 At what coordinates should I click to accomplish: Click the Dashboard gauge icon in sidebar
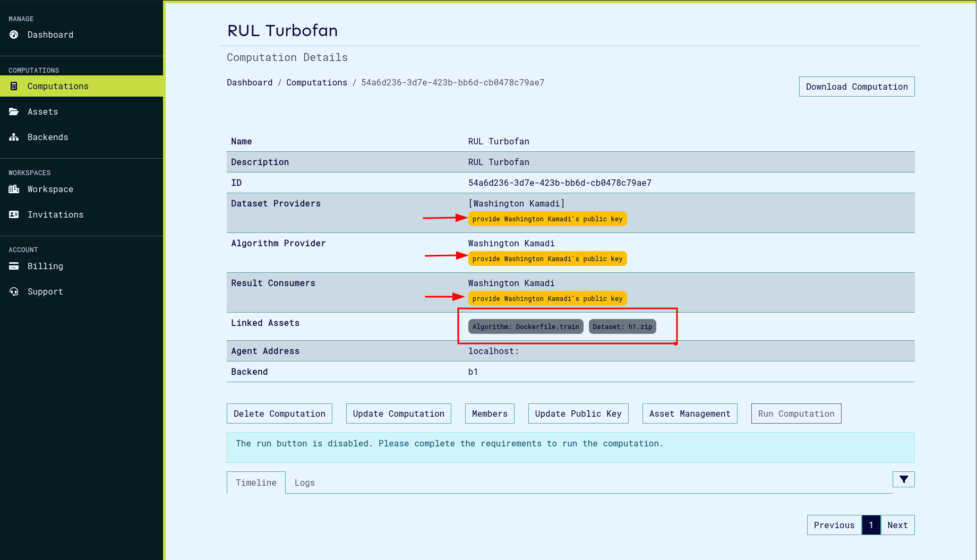[x=14, y=35]
